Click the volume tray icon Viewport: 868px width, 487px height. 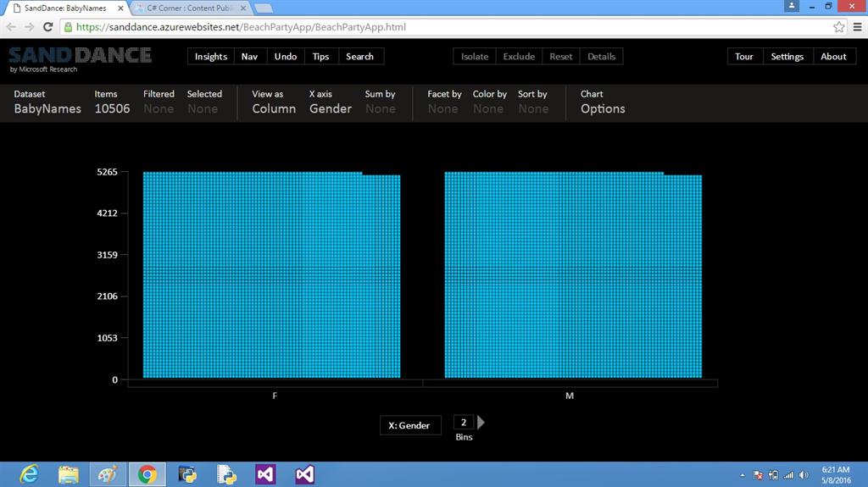pos(804,475)
